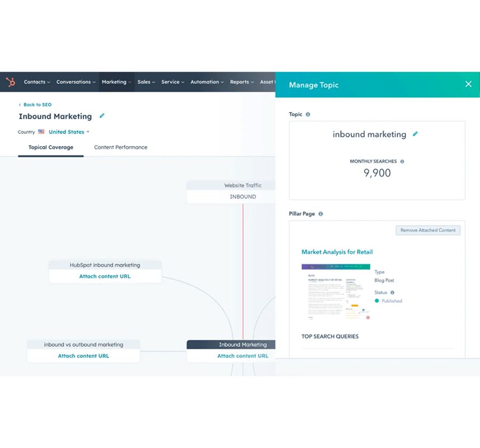Viewport: 480px width, 448px height.
Task: Click the Published status text
Action: coord(392,301)
